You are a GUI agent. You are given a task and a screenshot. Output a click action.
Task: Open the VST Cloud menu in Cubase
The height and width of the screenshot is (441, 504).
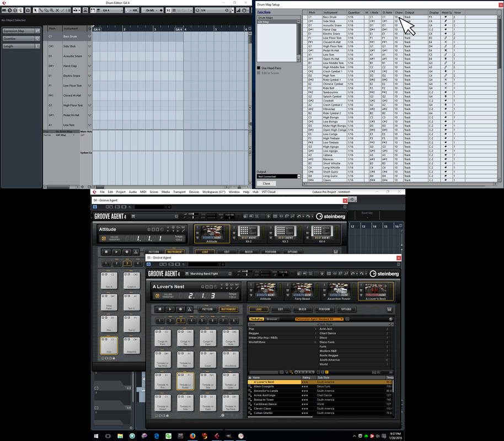click(269, 192)
